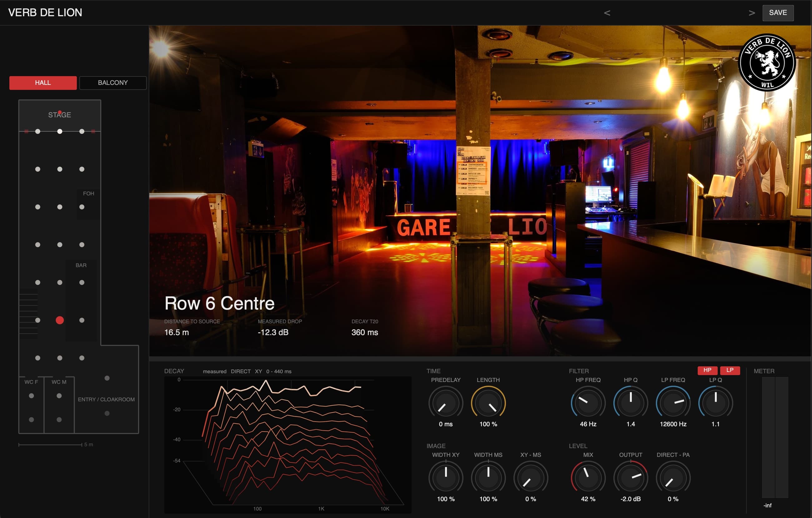This screenshot has height=518, width=812.
Task: Click the output level meter bars
Action: (775, 437)
